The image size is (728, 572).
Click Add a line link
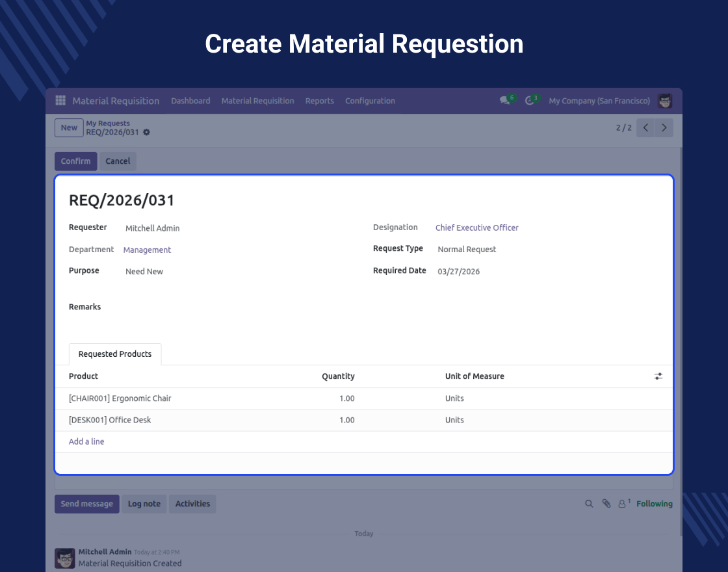(86, 442)
